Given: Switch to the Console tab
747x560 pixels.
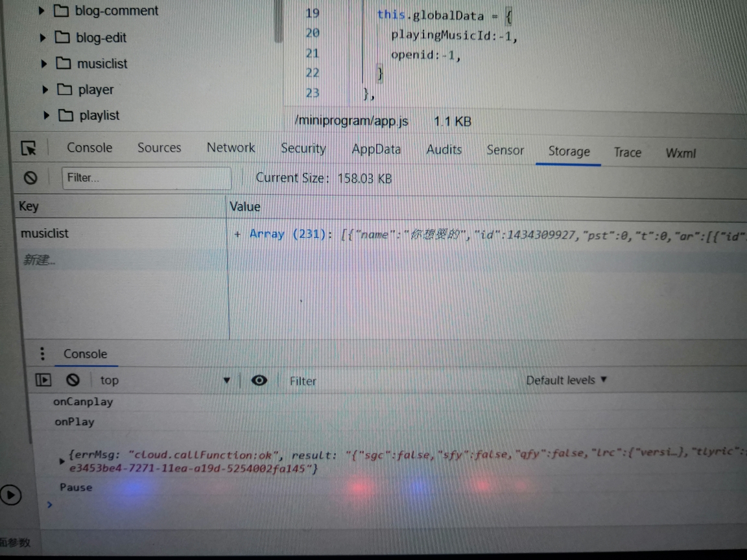Looking at the screenshot, I should 89,148.
